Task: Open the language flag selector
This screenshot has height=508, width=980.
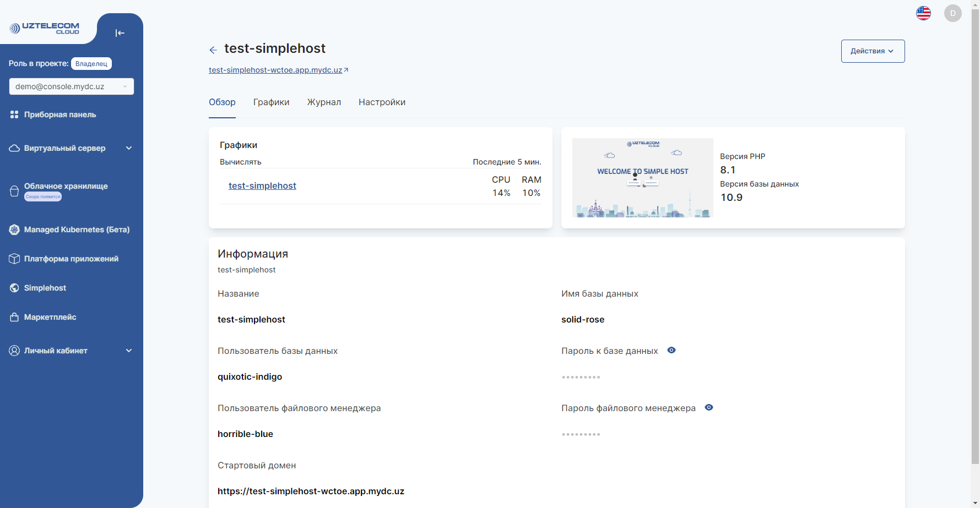Action: pyautogui.click(x=924, y=13)
